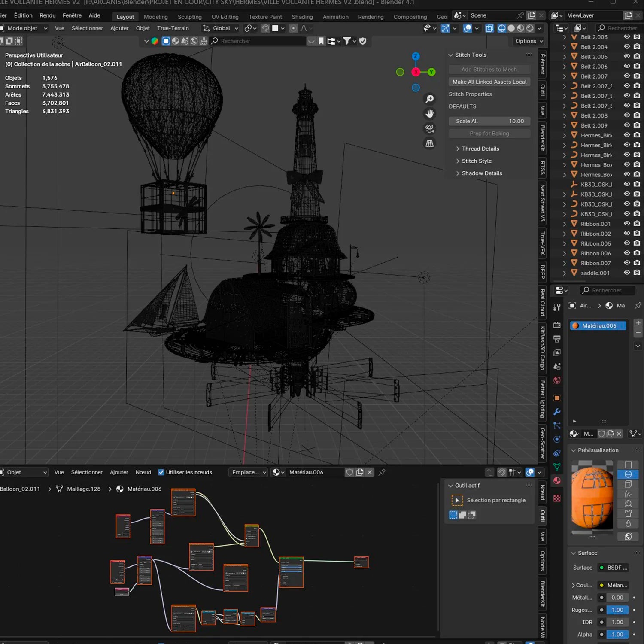
Task: Toggle the Utiliser les nœuds checkbox
Action: (161, 472)
